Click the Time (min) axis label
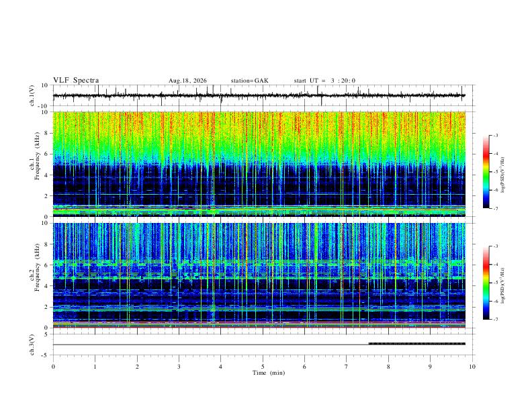Screen dimensions: 532x411 click(x=269, y=373)
